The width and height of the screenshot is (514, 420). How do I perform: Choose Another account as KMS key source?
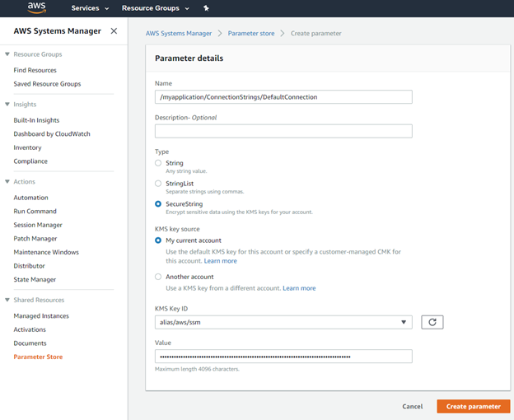(158, 277)
